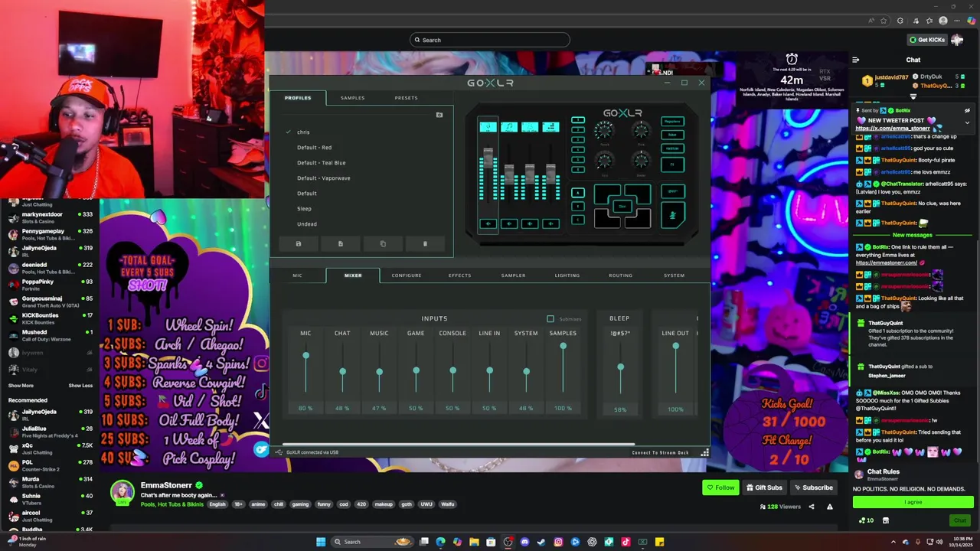Click the mixer horizontal scrollbar
Image resolution: width=980 pixels, height=551 pixels.
pyautogui.click(x=459, y=444)
